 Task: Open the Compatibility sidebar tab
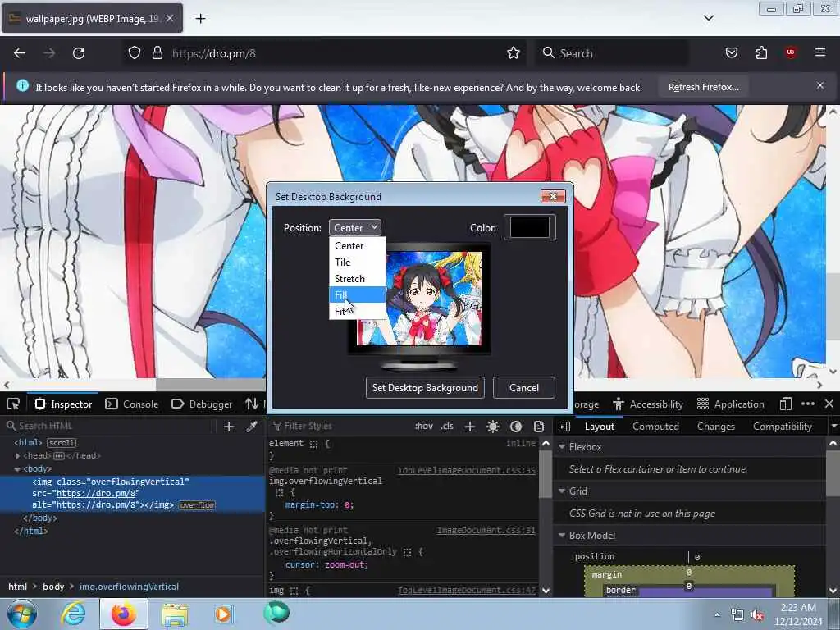[782, 427]
